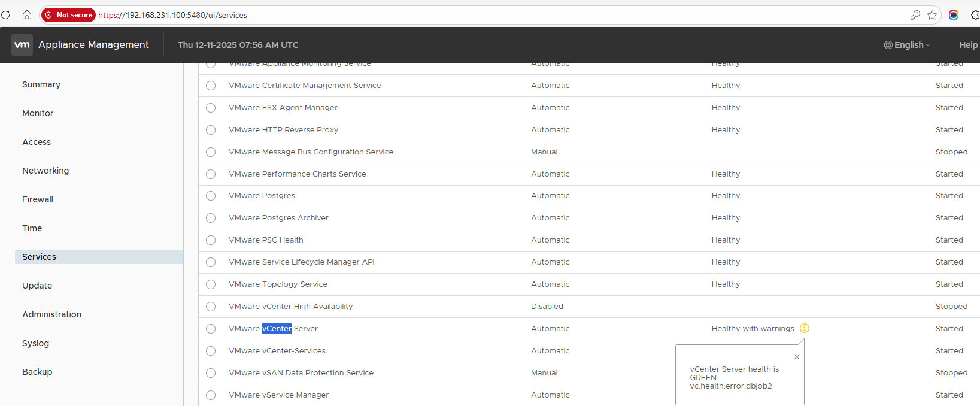Click the browser home icon

click(27, 15)
